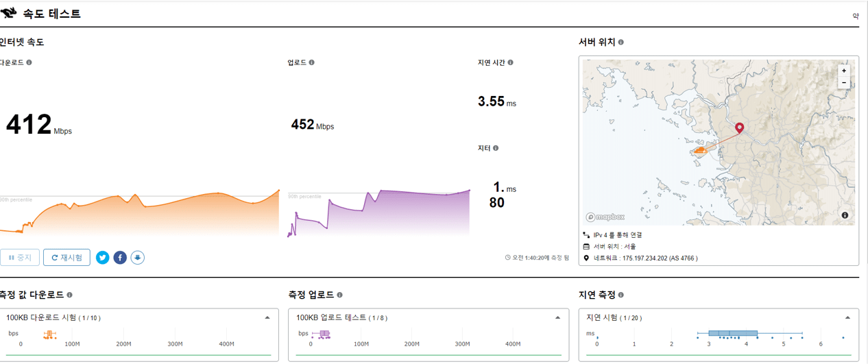
Task: Collapse the 100KB 다운로드 시험 panel
Action: pyautogui.click(x=267, y=318)
